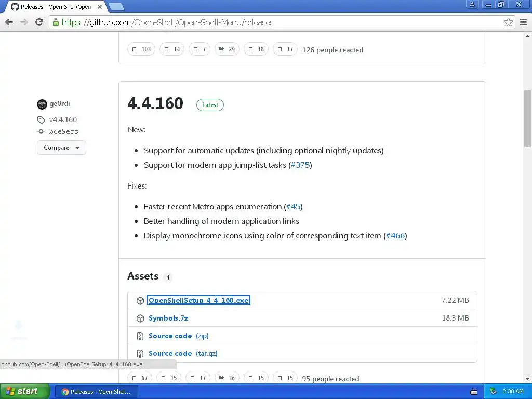Screen dimensions: 532x399
Task: Download OpenShellSetup_4_4_160.exe
Action: (x=198, y=300)
